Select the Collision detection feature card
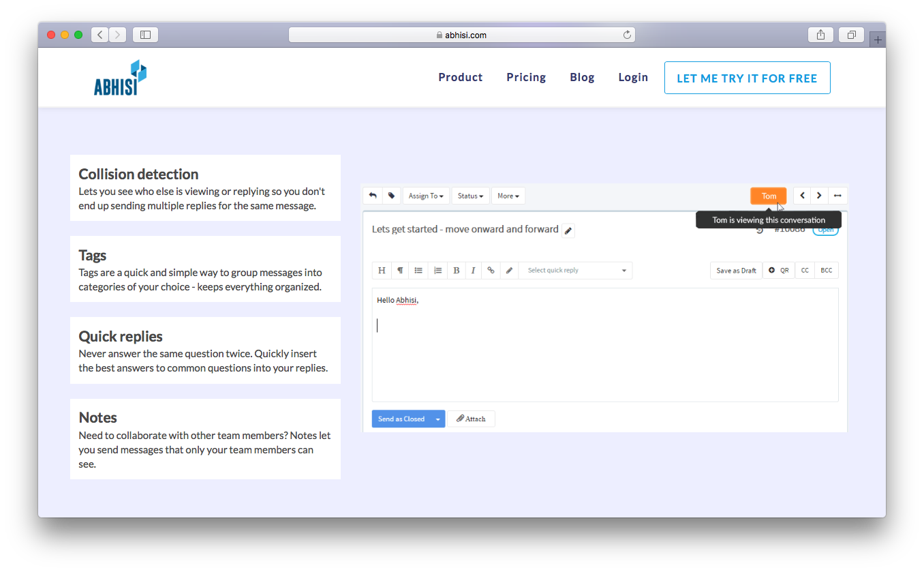The image size is (924, 572). tap(205, 188)
